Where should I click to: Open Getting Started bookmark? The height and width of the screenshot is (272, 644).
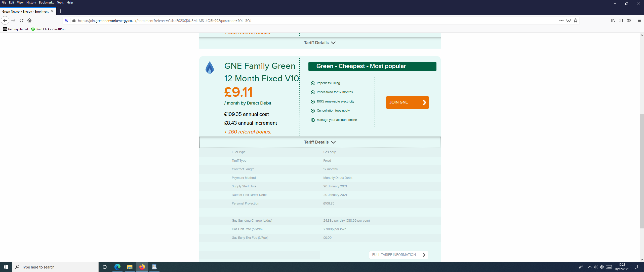tap(16, 29)
